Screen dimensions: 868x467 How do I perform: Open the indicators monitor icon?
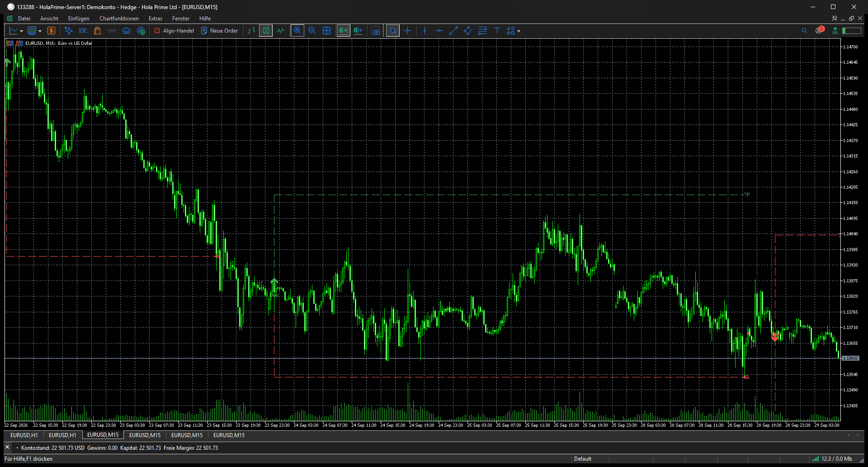point(32,31)
